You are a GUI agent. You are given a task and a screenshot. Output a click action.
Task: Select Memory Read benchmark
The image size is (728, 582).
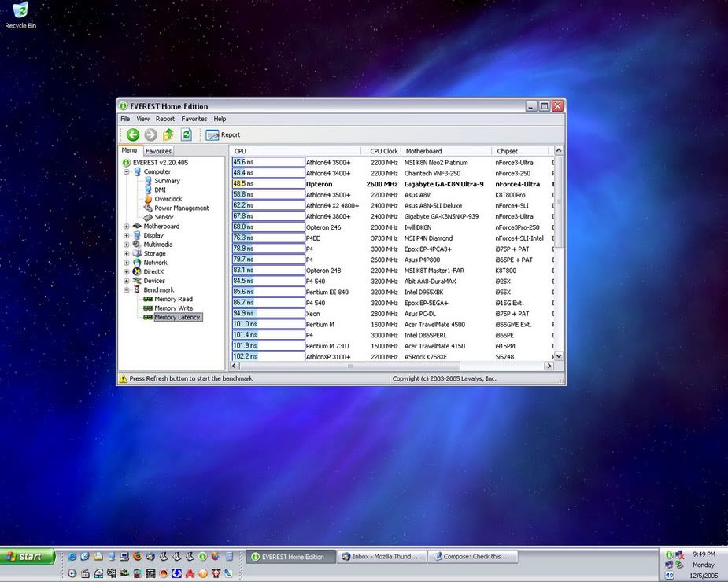point(173,299)
